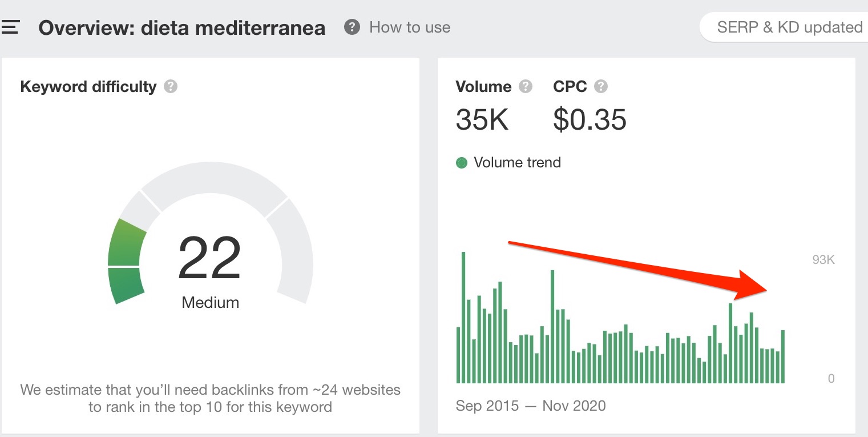Click the keyword difficulty score 22
The height and width of the screenshot is (437, 868).
[209, 259]
